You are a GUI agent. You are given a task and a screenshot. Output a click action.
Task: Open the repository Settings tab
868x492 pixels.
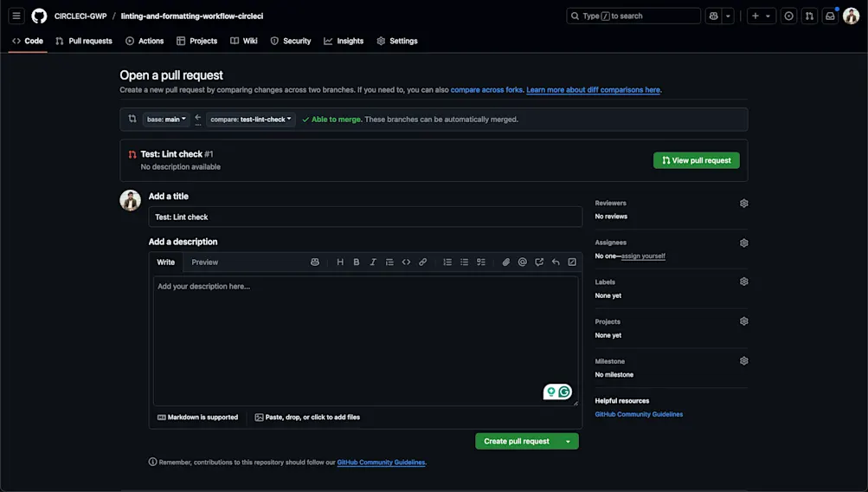(397, 41)
